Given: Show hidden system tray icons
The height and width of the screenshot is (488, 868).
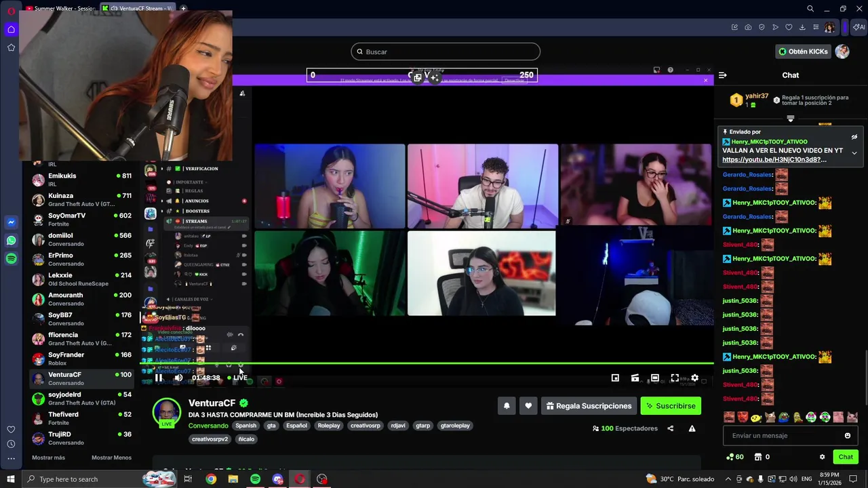Looking at the screenshot, I should click(729, 479).
